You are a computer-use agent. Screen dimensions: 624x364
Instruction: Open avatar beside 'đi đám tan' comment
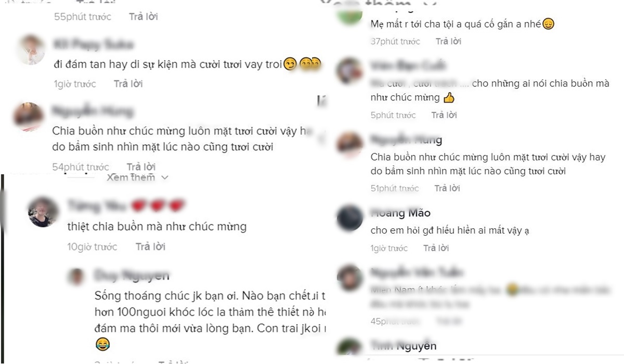tap(31, 50)
